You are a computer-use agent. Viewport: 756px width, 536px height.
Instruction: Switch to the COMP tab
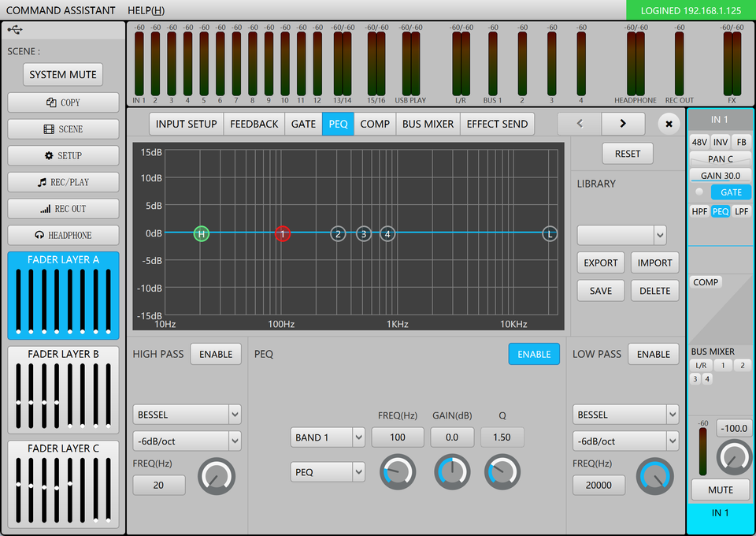(375, 124)
